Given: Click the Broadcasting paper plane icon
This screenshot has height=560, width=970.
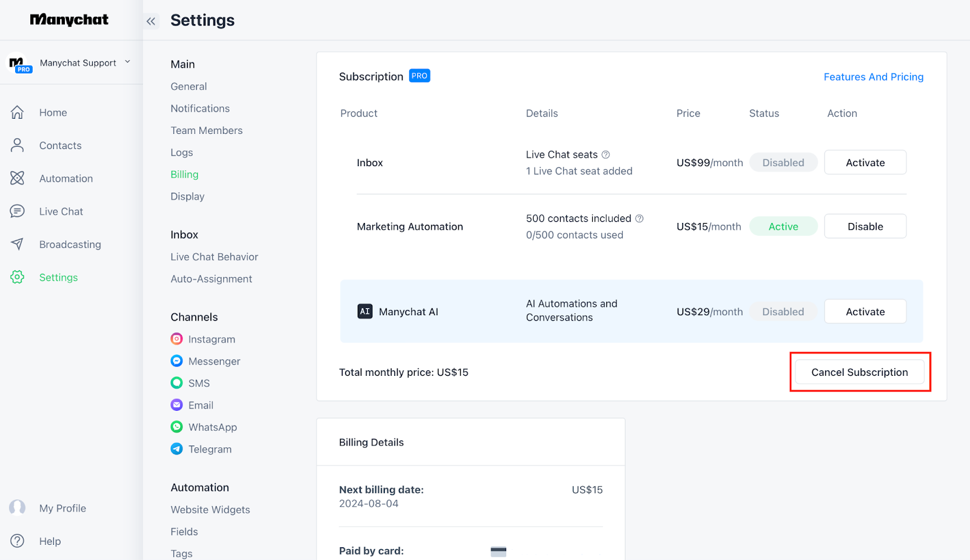Looking at the screenshot, I should point(17,244).
